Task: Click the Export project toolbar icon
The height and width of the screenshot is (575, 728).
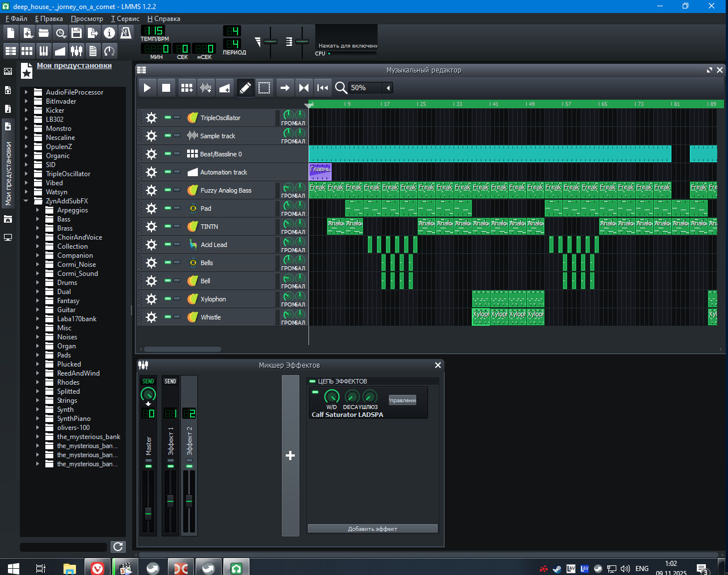Action: click(93, 33)
